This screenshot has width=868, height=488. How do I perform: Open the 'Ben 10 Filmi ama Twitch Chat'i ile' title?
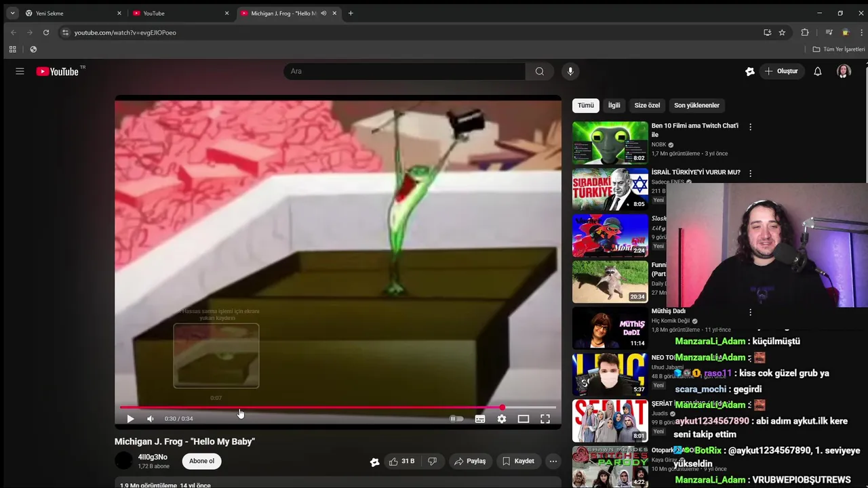pos(695,130)
